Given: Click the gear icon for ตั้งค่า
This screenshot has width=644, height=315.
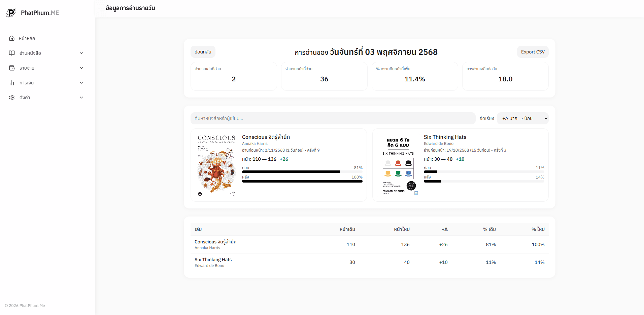Looking at the screenshot, I should [x=12, y=97].
